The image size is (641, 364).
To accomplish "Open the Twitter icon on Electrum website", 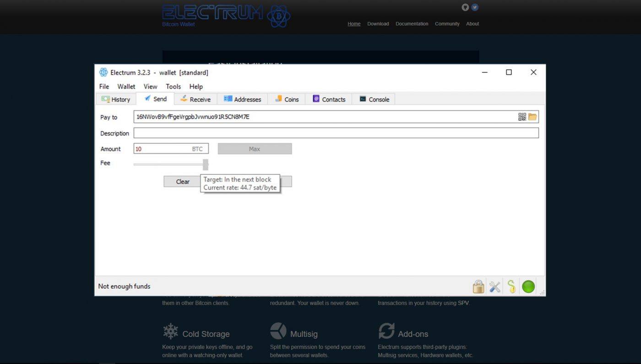I will pos(475,7).
